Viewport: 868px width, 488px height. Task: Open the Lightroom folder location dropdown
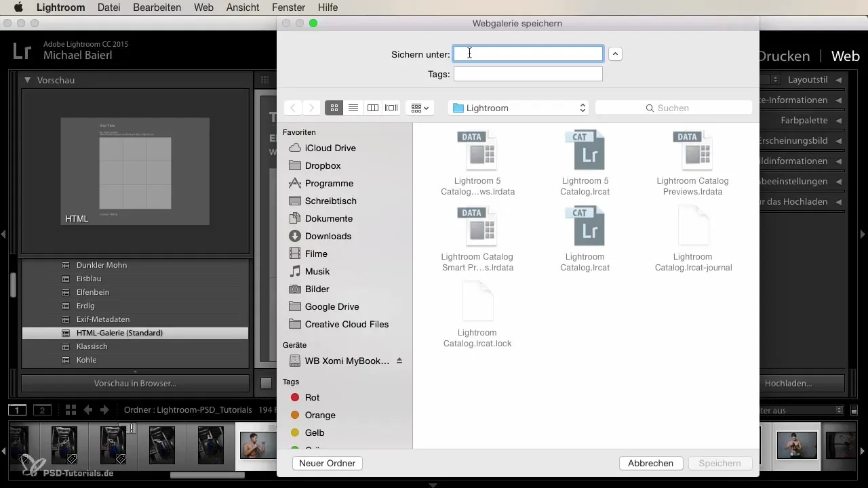pyautogui.click(x=519, y=108)
